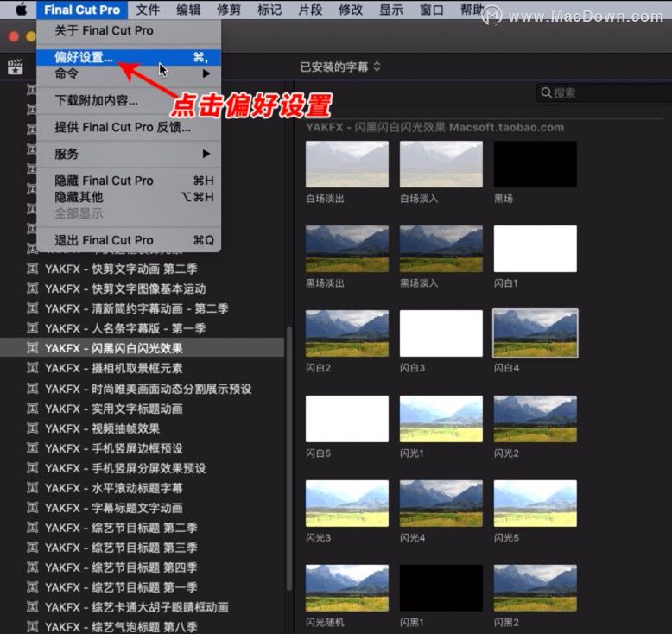Choose 提供 Final Cut Pro 反馈…
The height and width of the screenshot is (634, 672).
(129, 127)
